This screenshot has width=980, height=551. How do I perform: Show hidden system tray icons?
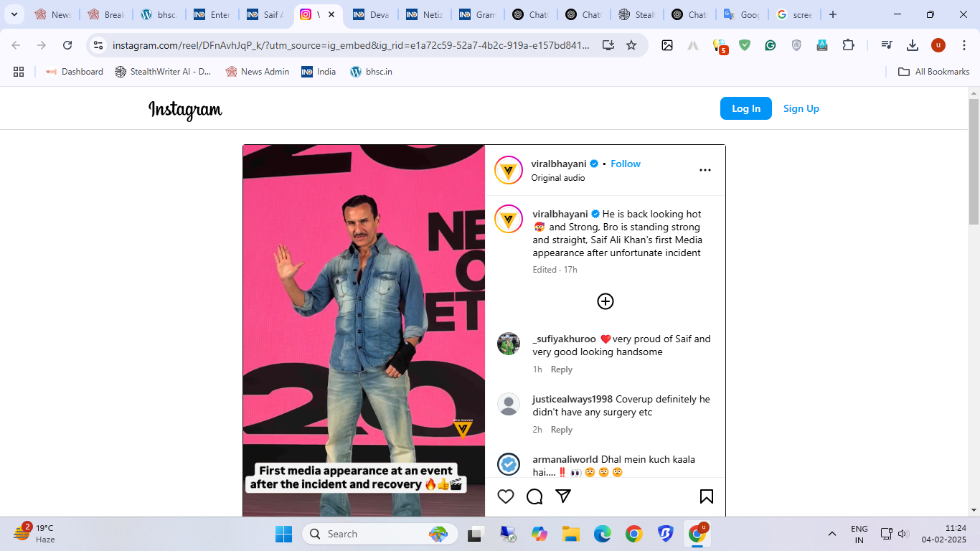pyautogui.click(x=832, y=534)
